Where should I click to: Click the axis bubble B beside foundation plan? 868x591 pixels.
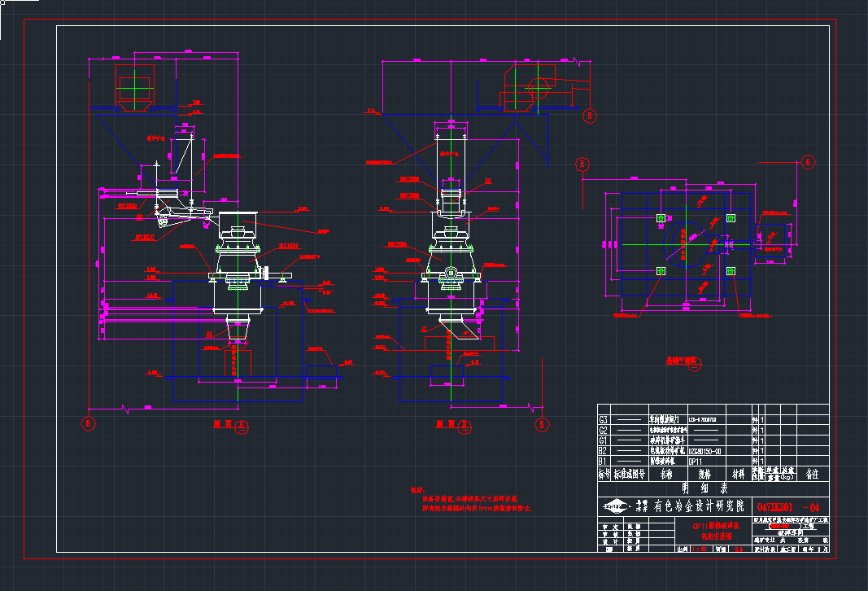(582, 164)
